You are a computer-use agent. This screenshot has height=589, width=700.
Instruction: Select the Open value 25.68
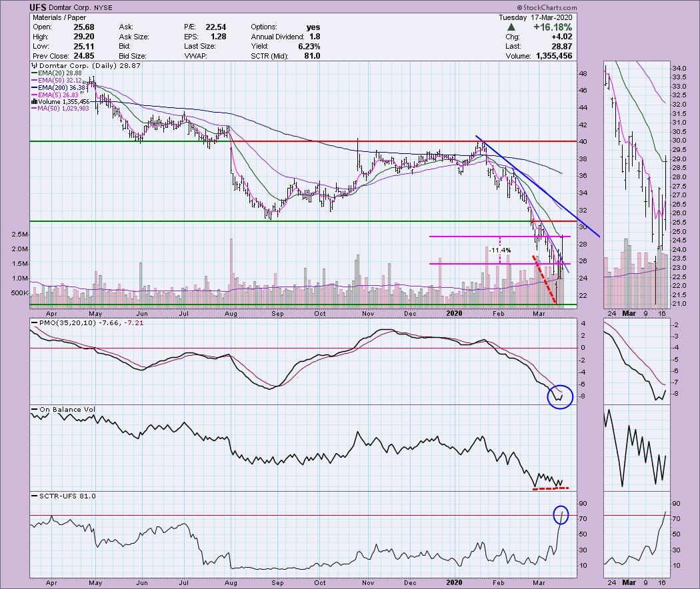(84, 27)
